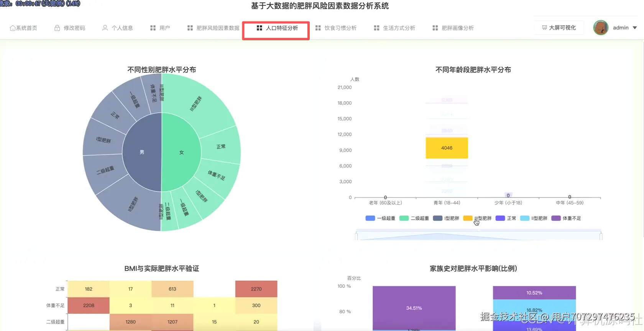The image size is (644, 331).
Task: Toggle 正常 legend series in age chart
Action: pos(506,218)
